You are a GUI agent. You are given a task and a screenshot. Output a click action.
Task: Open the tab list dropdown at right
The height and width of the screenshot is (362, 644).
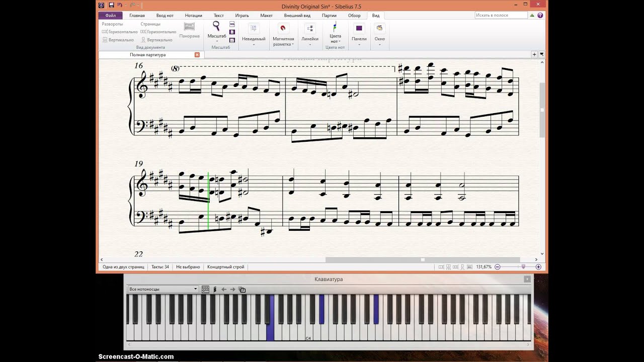(542, 54)
